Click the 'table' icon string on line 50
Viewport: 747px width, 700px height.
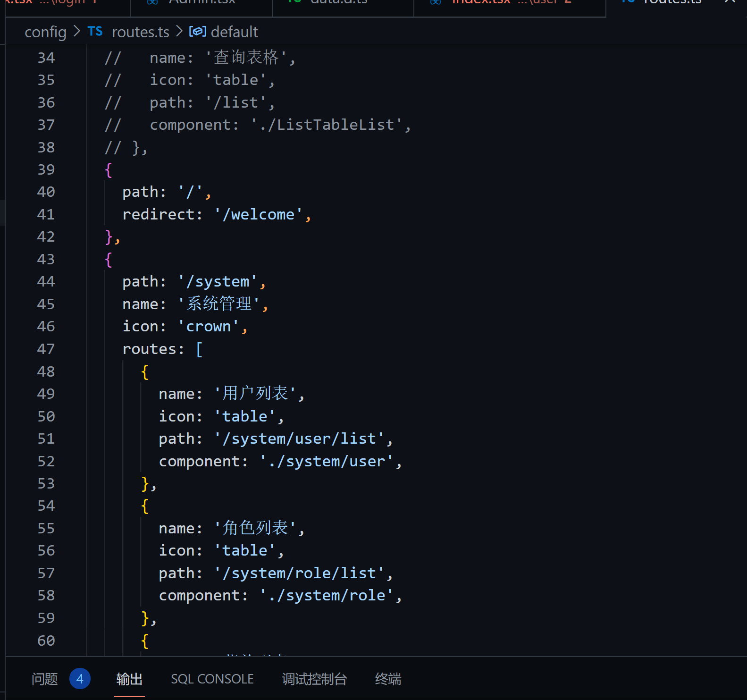[244, 416]
